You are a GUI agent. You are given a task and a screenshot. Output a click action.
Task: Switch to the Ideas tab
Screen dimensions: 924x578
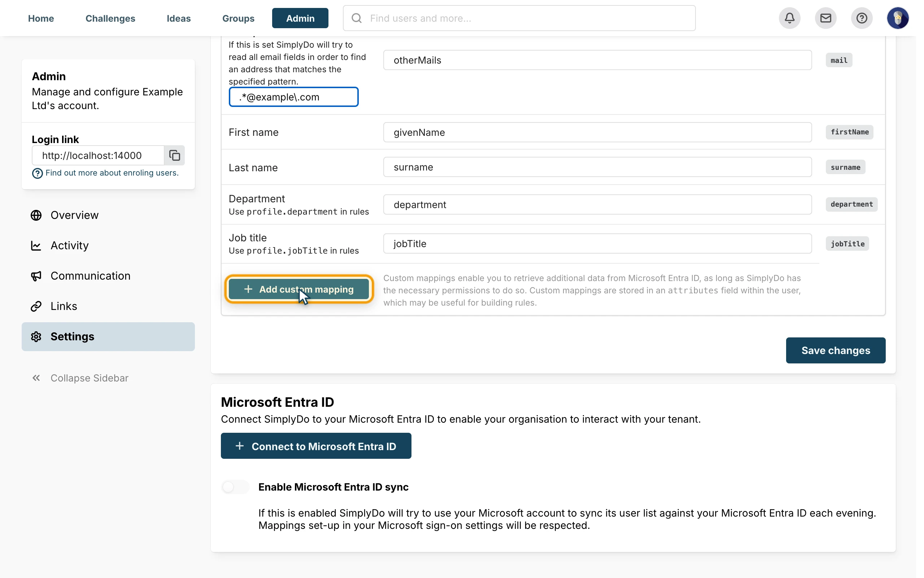pos(178,18)
